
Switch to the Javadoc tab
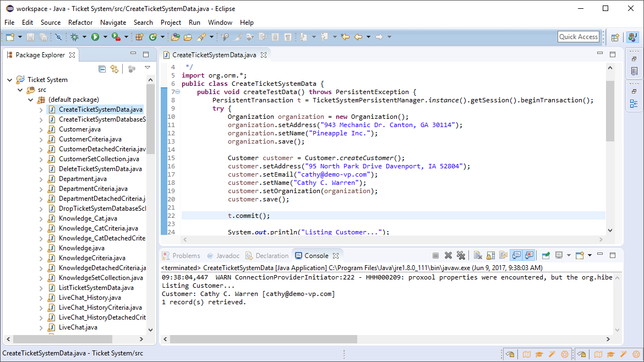point(223,256)
